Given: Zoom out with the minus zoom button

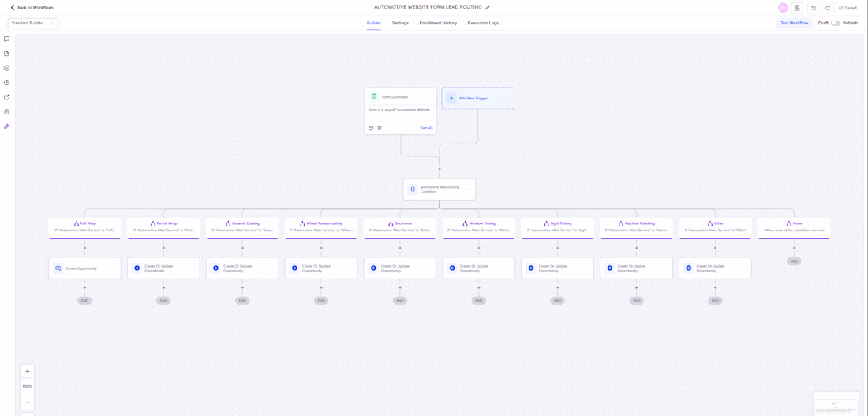Looking at the screenshot, I should point(27,402).
